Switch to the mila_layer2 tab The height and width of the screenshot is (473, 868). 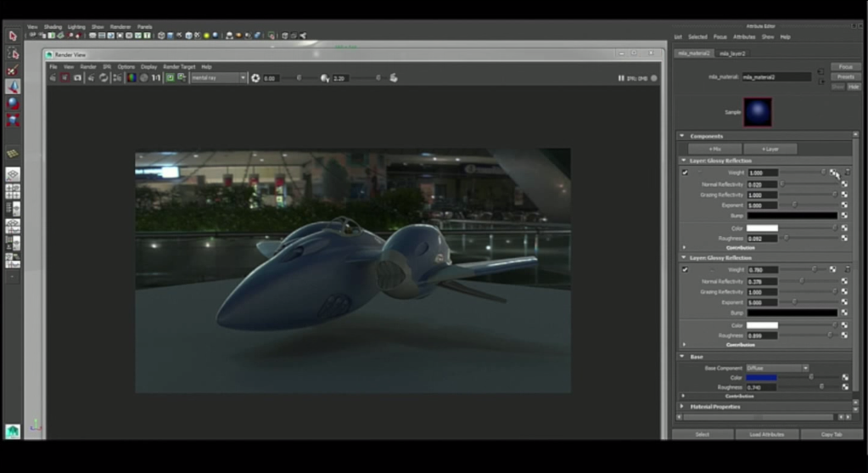pos(732,53)
